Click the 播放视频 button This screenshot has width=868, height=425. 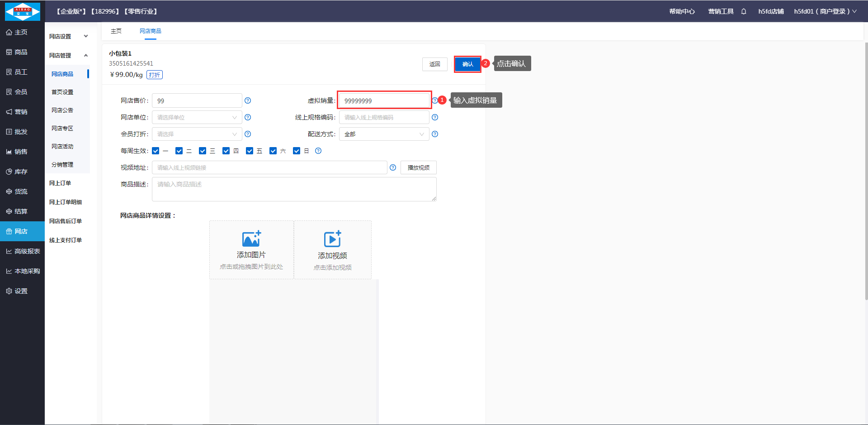pyautogui.click(x=418, y=167)
